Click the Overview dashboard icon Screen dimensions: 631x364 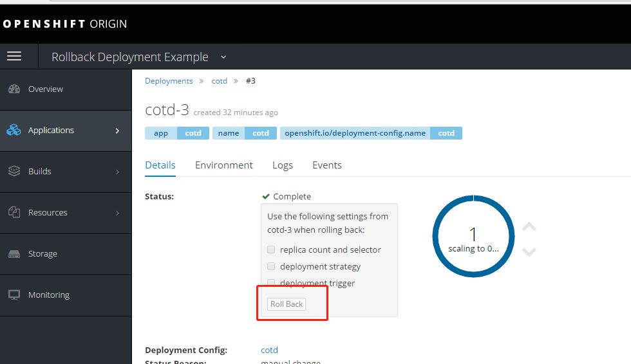[x=14, y=89]
